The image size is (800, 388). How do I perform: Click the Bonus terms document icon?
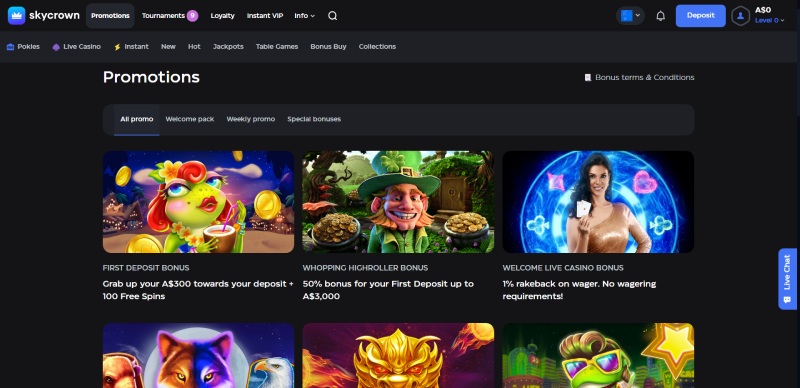click(x=588, y=78)
